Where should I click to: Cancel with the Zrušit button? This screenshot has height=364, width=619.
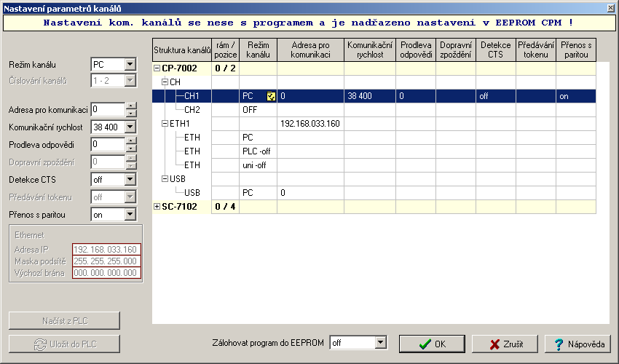(x=505, y=344)
